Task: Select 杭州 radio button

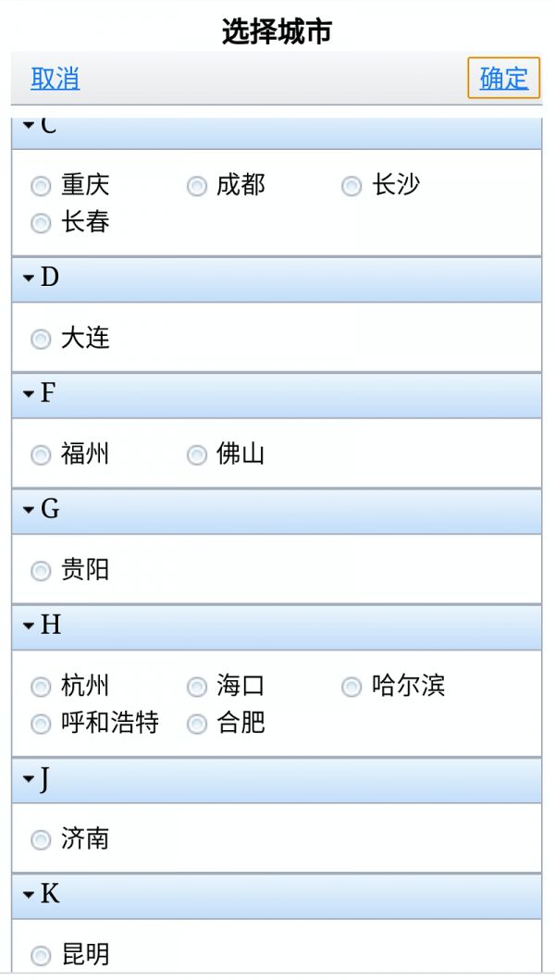Action: pyautogui.click(x=41, y=687)
